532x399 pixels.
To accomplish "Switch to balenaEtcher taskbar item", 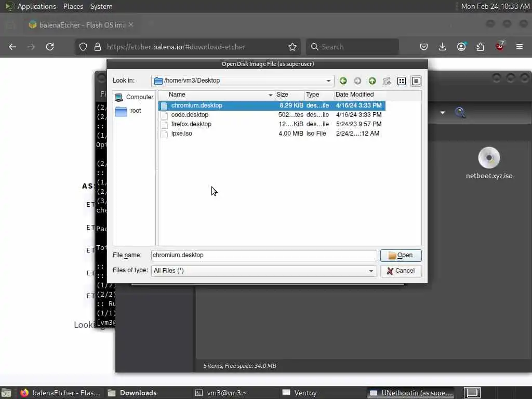I will [60, 393].
